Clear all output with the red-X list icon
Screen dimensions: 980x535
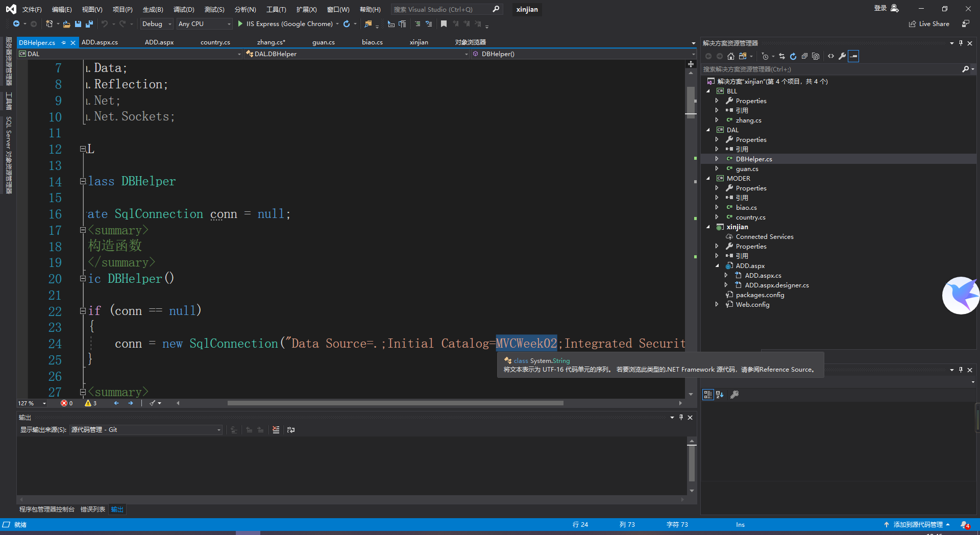(x=276, y=430)
